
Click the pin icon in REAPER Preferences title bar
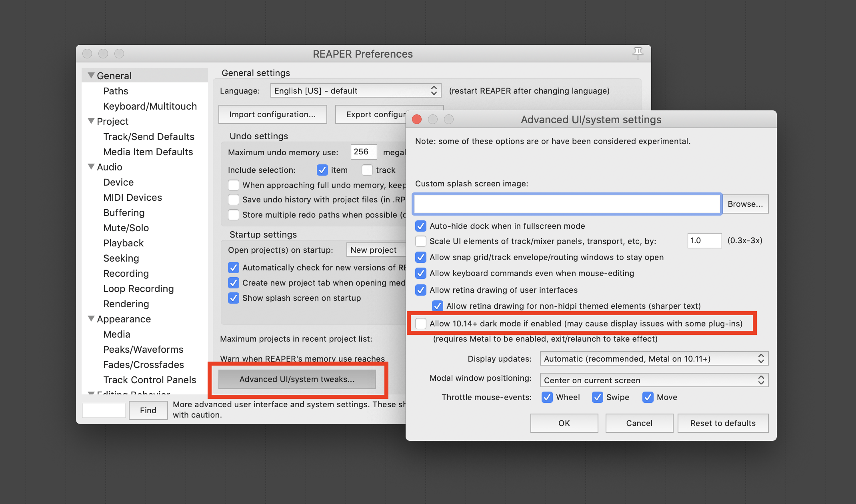pyautogui.click(x=638, y=53)
